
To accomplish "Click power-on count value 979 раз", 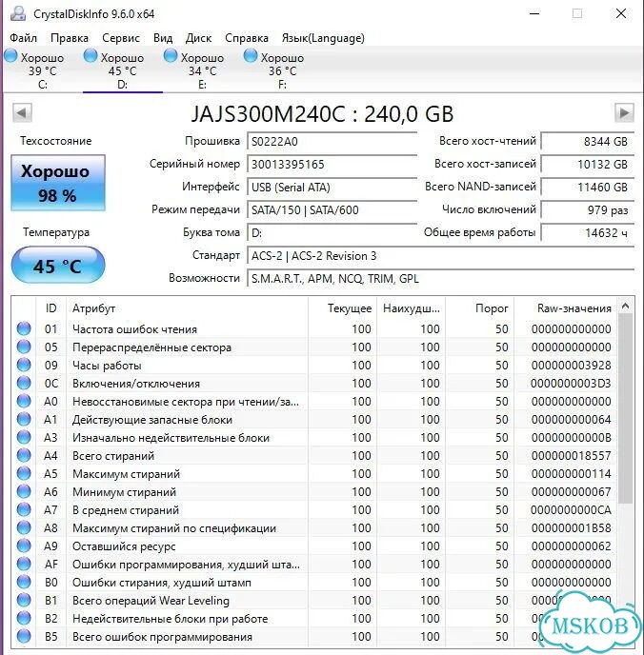I will tap(588, 210).
